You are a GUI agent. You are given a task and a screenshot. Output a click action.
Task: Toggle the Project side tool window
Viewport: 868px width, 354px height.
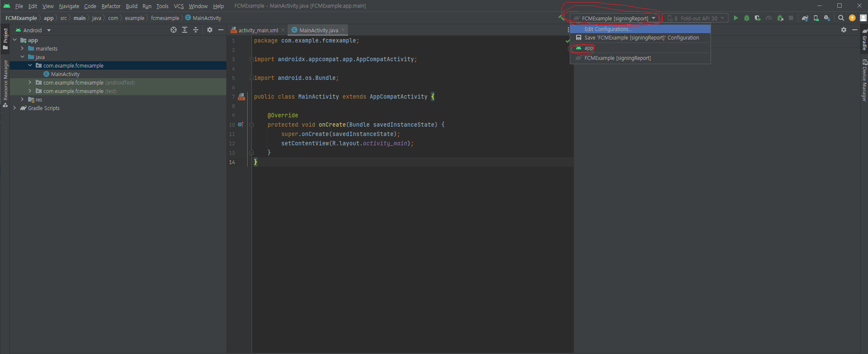(5, 38)
